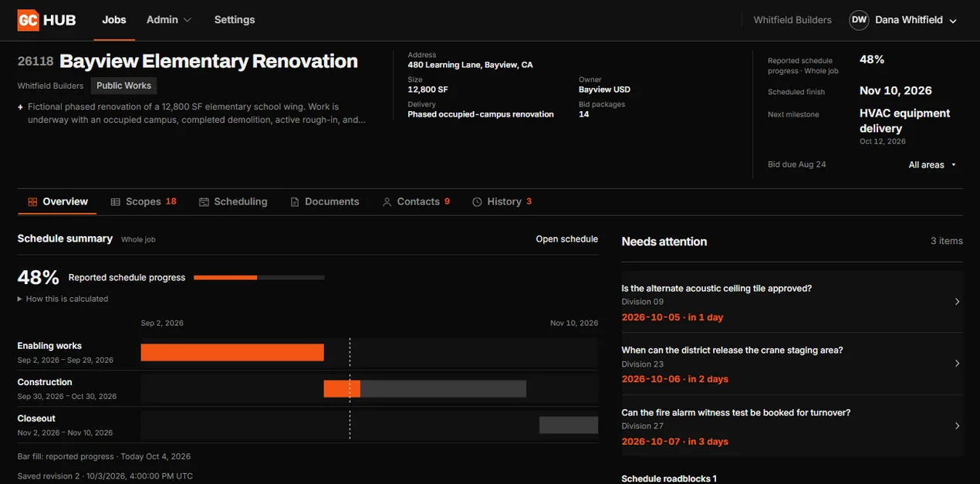
Task: Click the Scopes tab table icon
Action: coord(116,201)
